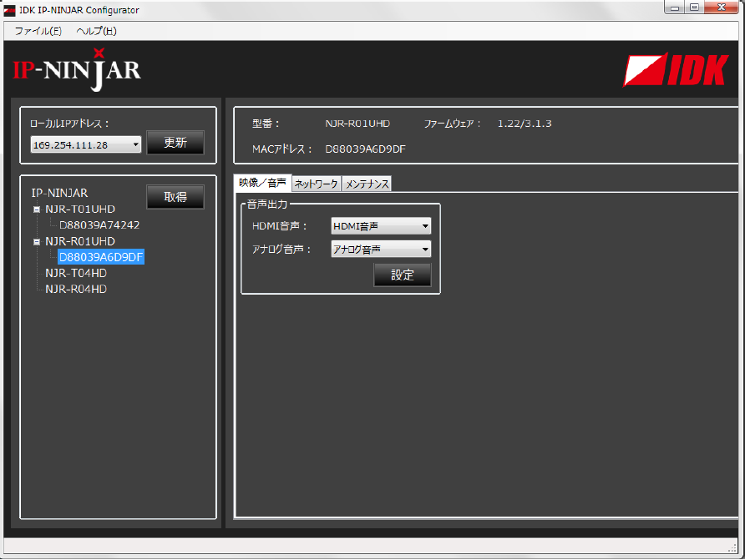Collapse the NJR-T01UHD tree node
Screen dimensions: 745x560
click(37, 209)
